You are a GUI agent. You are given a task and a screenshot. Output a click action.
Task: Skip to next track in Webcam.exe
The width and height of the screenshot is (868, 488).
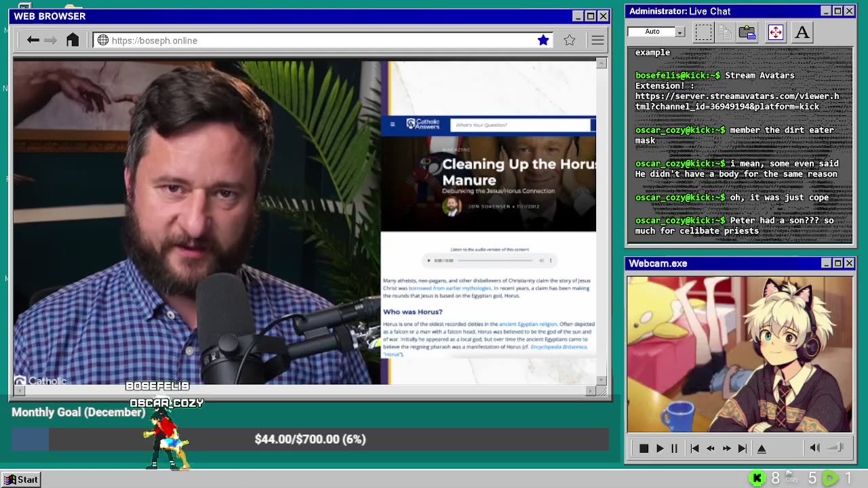(x=743, y=448)
